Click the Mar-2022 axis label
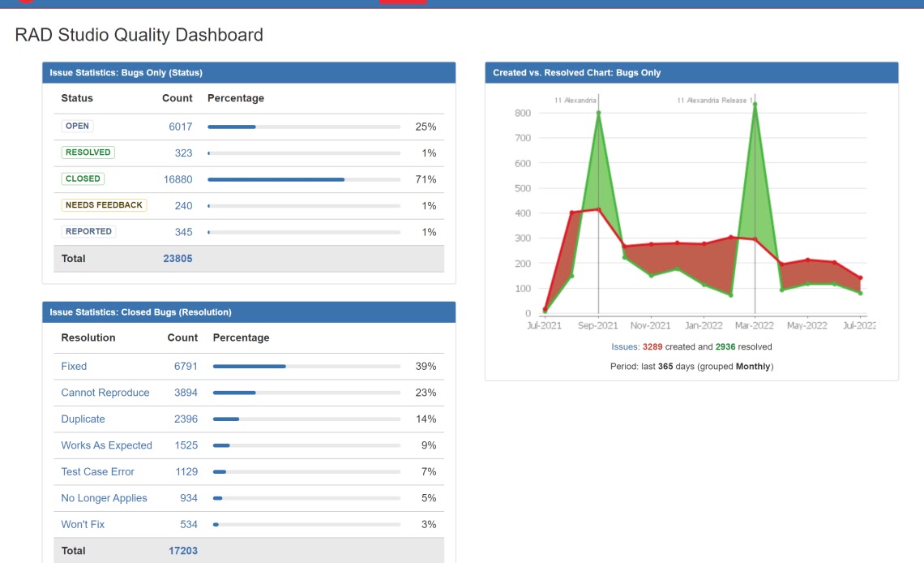Image resolution: width=924 pixels, height=563 pixels. tap(755, 325)
